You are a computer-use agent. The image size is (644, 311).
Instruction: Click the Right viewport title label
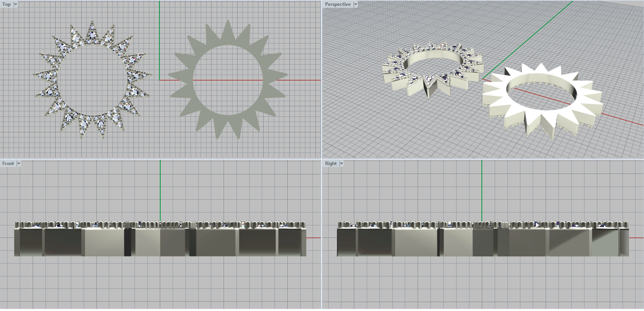(x=331, y=164)
